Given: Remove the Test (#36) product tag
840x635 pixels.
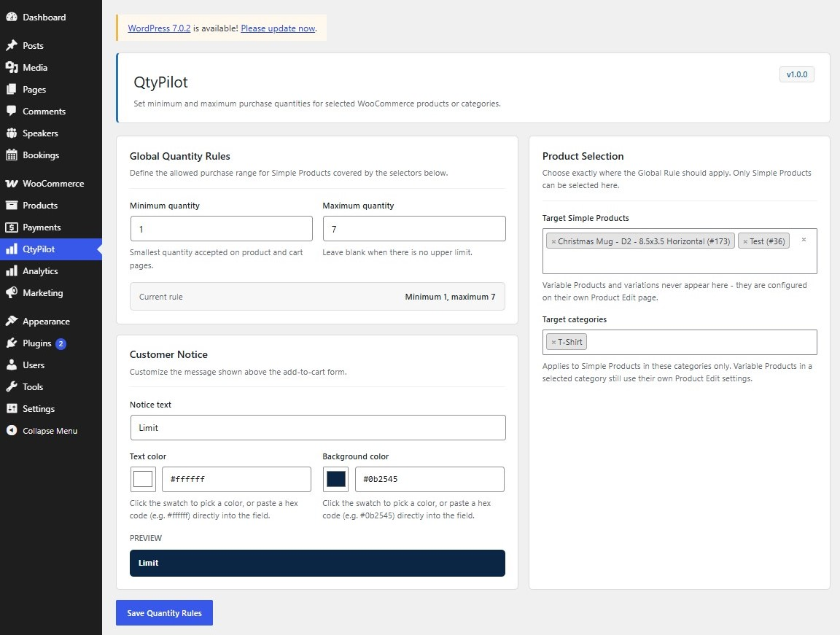Looking at the screenshot, I should (x=744, y=241).
